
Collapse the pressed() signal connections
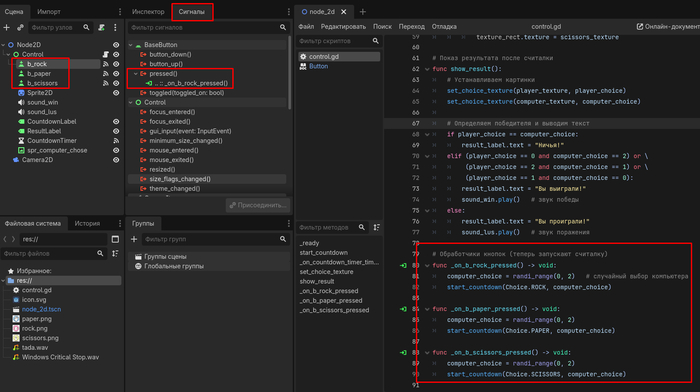(x=136, y=74)
